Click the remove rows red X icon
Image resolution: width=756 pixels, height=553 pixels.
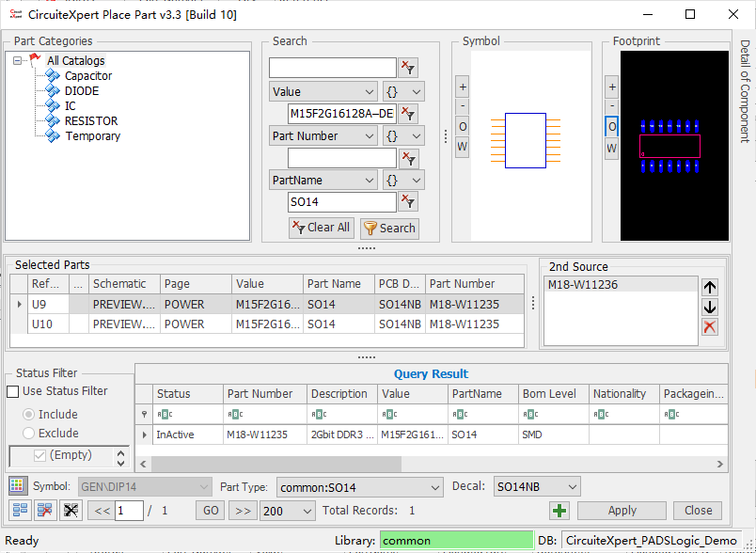tap(45, 510)
